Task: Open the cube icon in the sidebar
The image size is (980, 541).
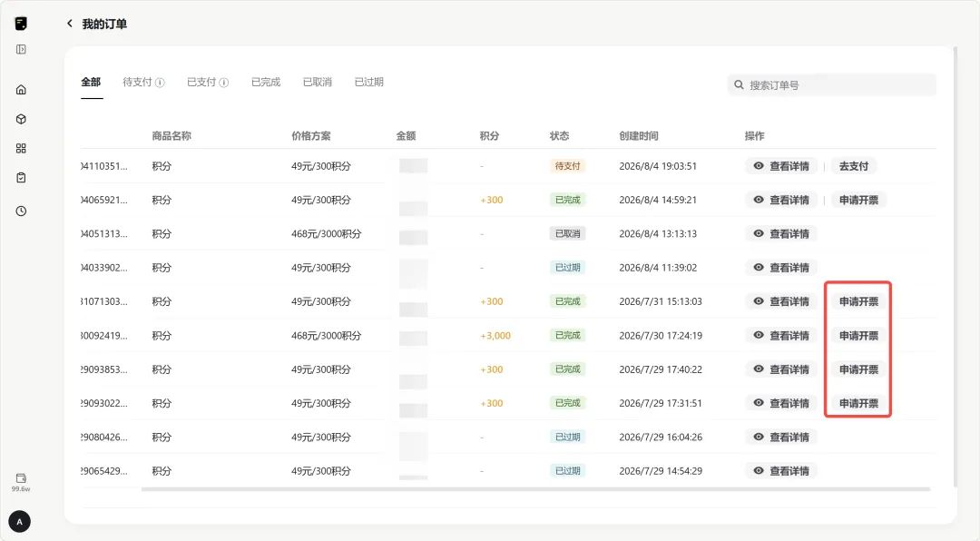Action: 21,119
